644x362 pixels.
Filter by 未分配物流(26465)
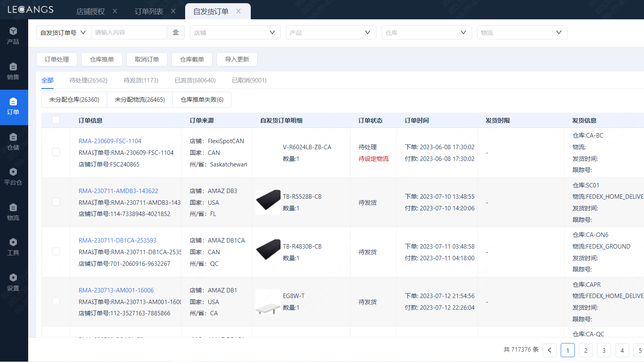pyautogui.click(x=140, y=100)
